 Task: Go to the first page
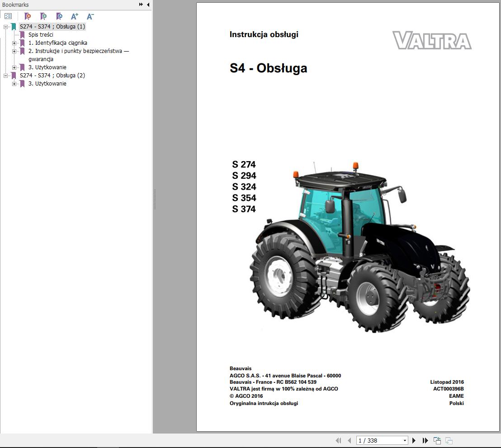coord(338,440)
